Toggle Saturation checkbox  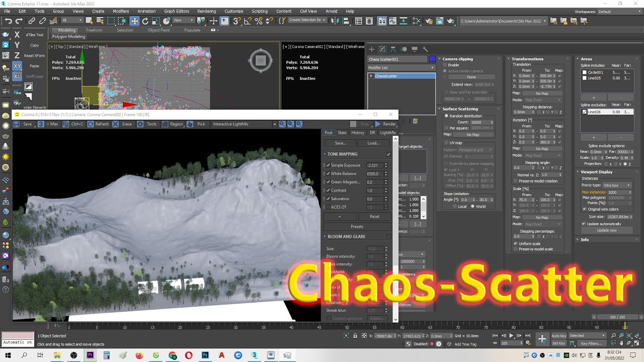coord(328,199)
